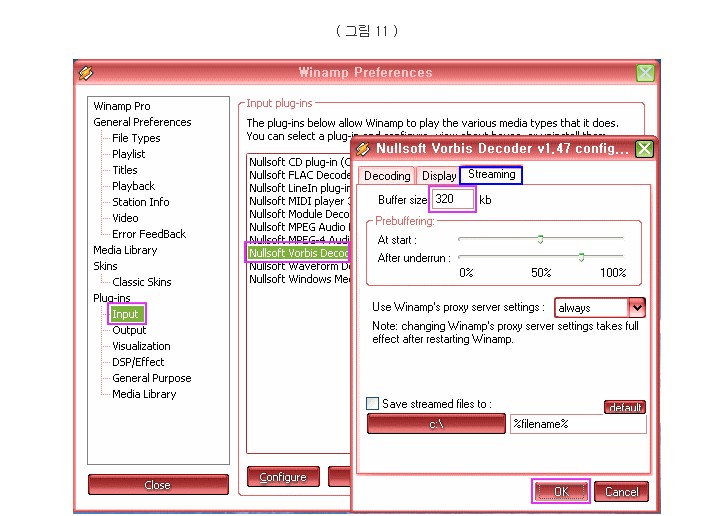Open the proxy server settings dropdown
The width and height of the screenshot is (705, 516).
[637, 308]
